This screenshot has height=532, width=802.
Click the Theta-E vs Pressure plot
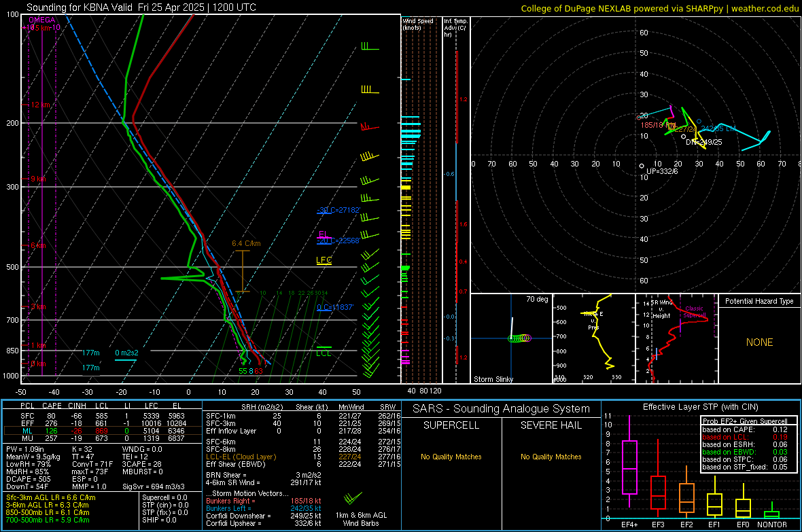(593, 338)
